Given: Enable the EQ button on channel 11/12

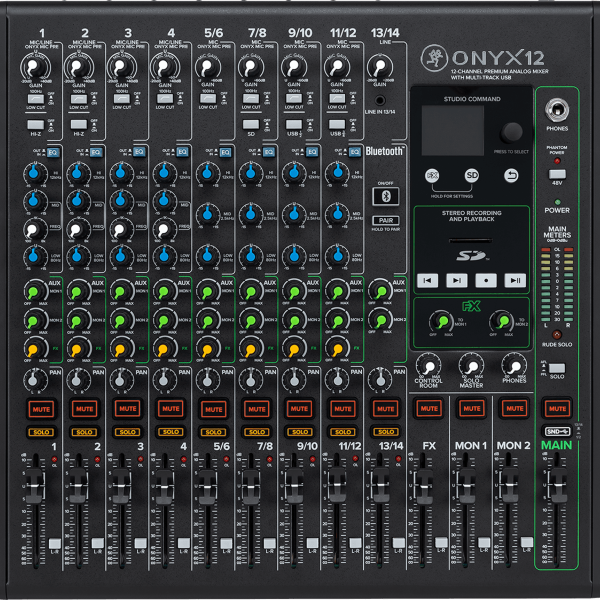Looking at the screenshot, I should pyautogui.click(x=355, y=152).
